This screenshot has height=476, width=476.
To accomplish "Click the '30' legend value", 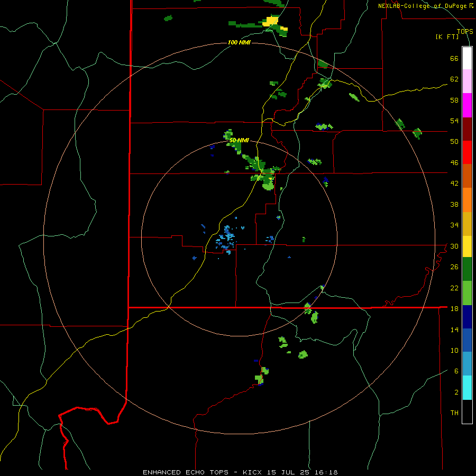I will 454,246.
